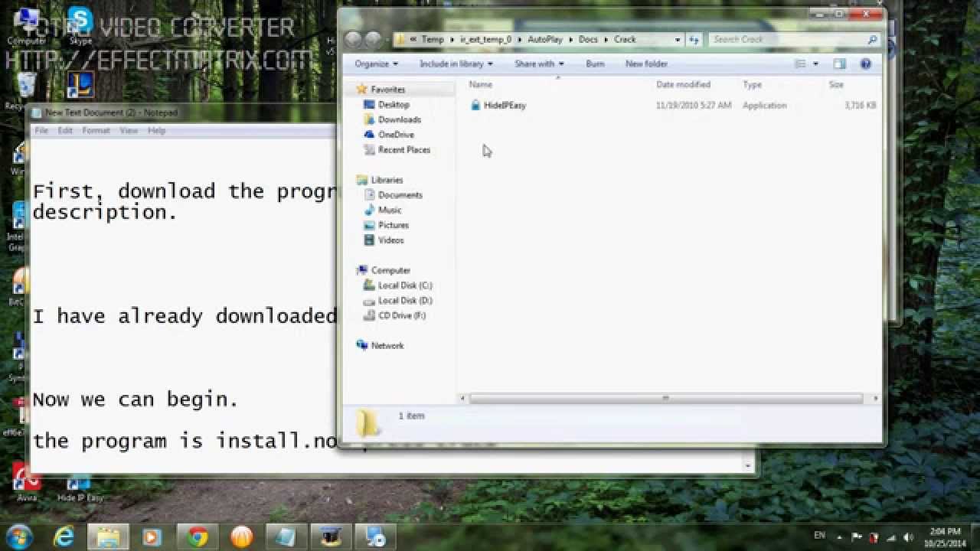Screen dimensions: 980x551
Task: Open Notepad File menu
Action: 41,131
